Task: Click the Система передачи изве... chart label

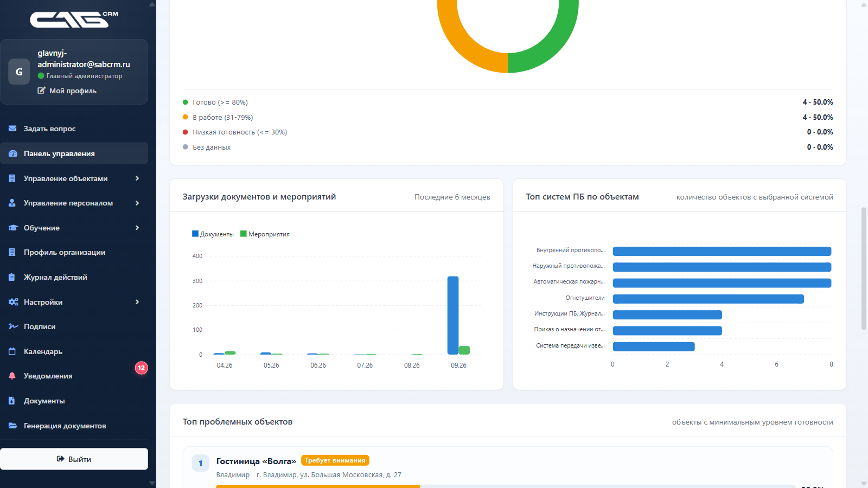Action: click(570, 345)
